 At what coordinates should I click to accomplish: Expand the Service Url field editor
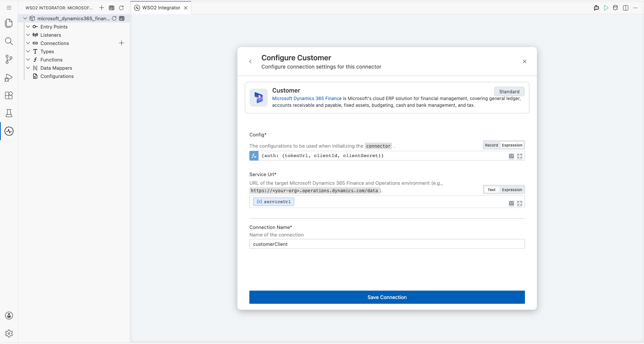[520, 203]
